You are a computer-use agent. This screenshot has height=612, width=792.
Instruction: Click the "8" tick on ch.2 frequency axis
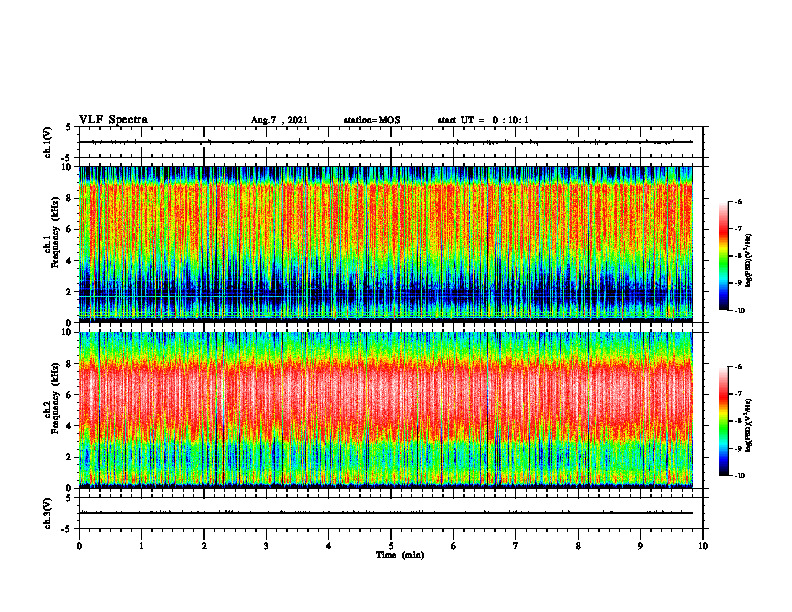pyautogui.click(x=70, y=364)
